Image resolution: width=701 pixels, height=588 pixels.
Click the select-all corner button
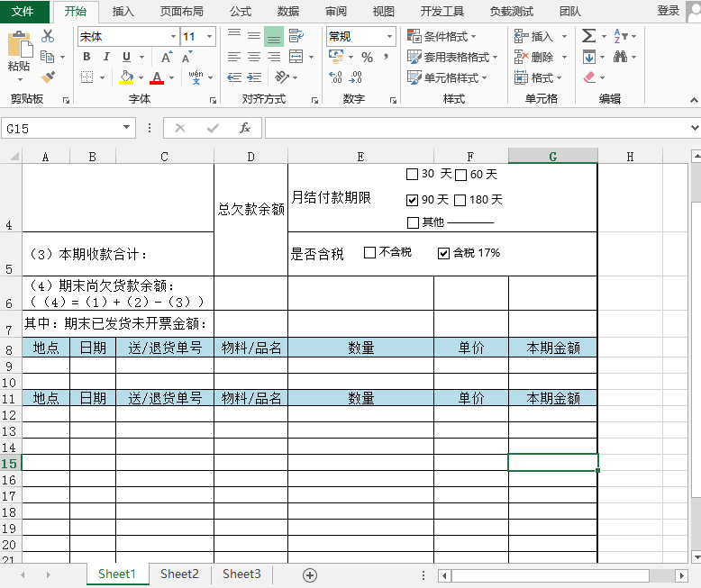point(12,157)
